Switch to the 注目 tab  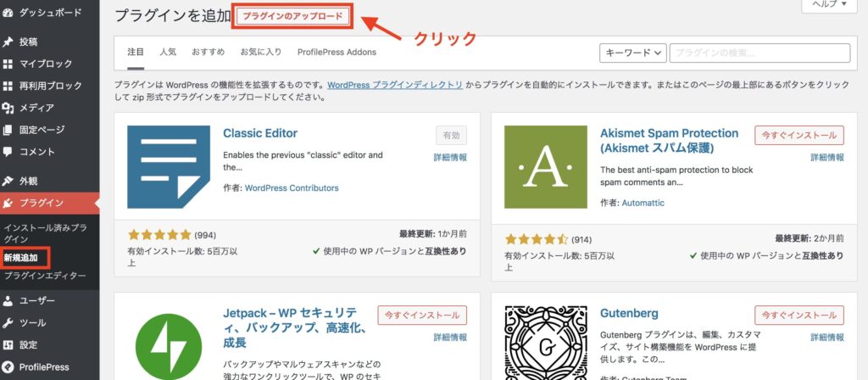pyautogui.click(x=136, y=52)
